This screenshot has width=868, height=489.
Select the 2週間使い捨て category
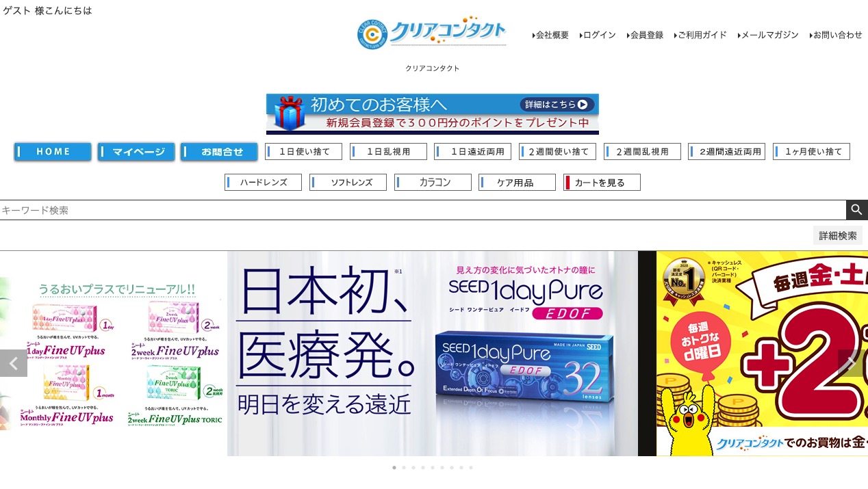[x=557, y=152]
